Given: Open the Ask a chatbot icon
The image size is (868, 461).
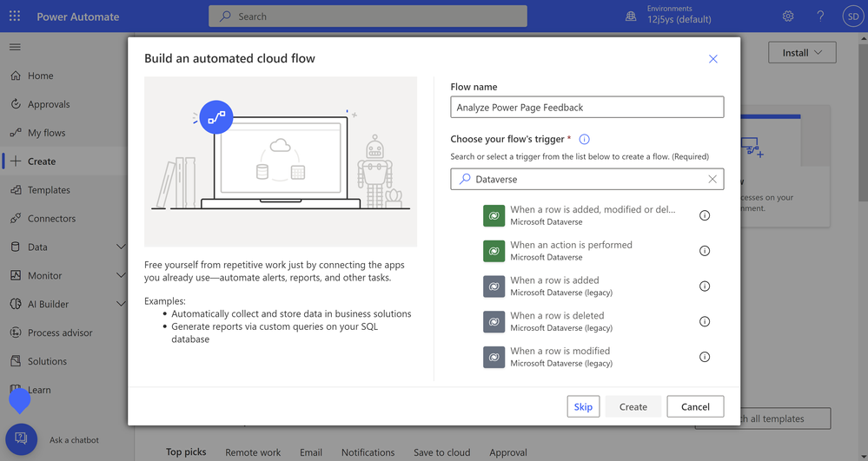Looking at the screenshot, I should [21, 439].
